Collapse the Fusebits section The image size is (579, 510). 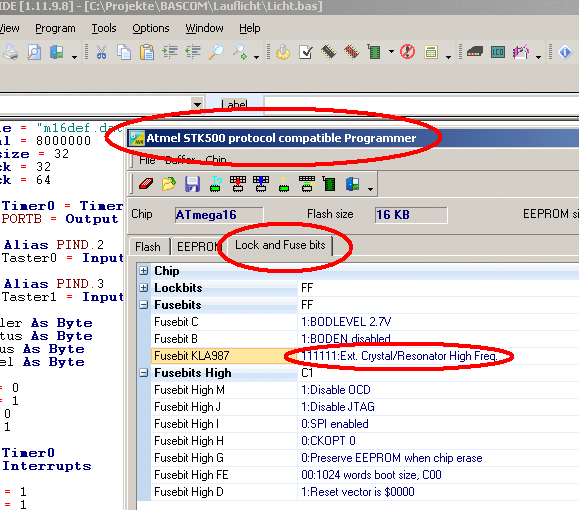point(144,305)
